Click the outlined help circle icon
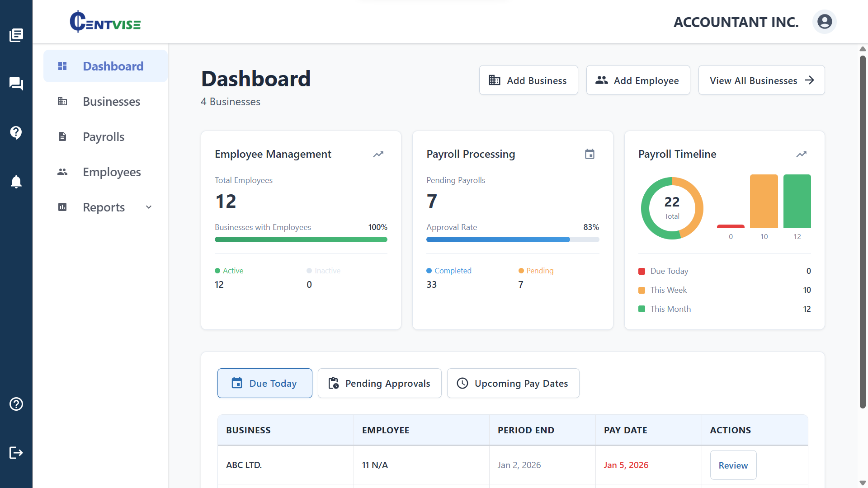This screenshot has width=868, height=488. (x=16, y=404)
